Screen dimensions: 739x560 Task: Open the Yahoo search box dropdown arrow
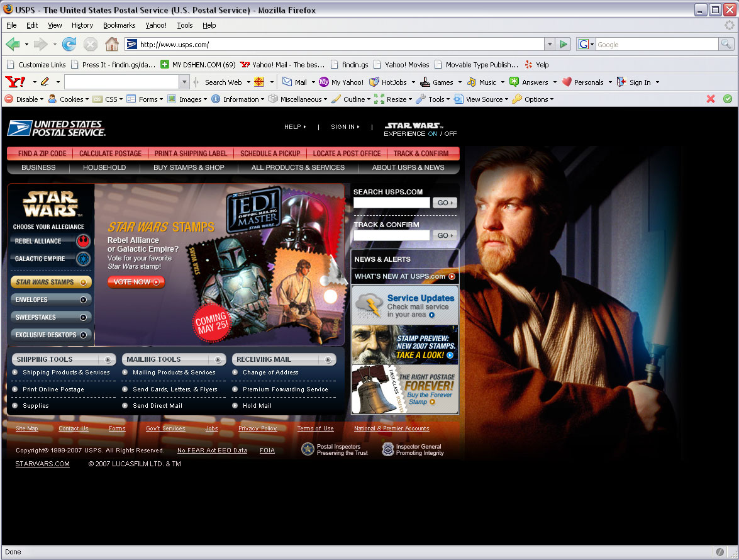(x=184, y=82)
